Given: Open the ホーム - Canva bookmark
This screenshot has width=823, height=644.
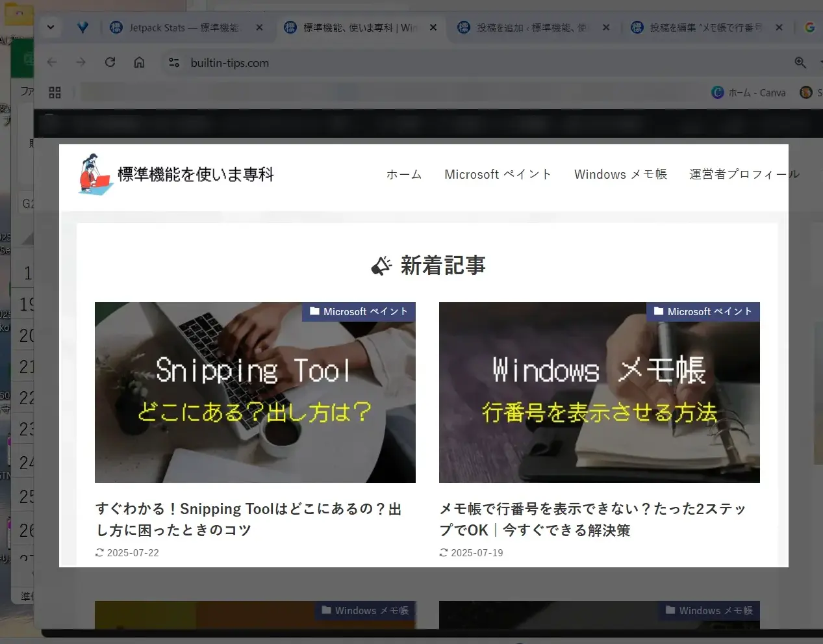Looking at the screenshot, I should pyautogui.click(x=749, y=93).
